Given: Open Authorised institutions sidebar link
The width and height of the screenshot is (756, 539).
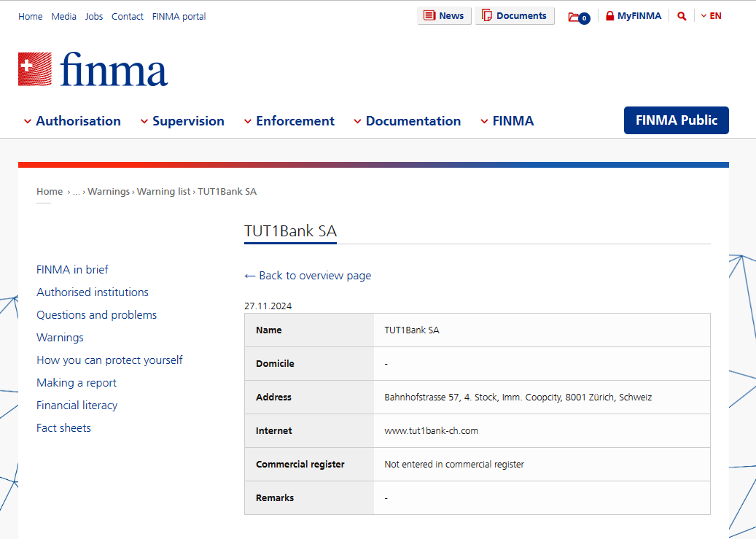Looking at the screenshot, I should (93, 292).
